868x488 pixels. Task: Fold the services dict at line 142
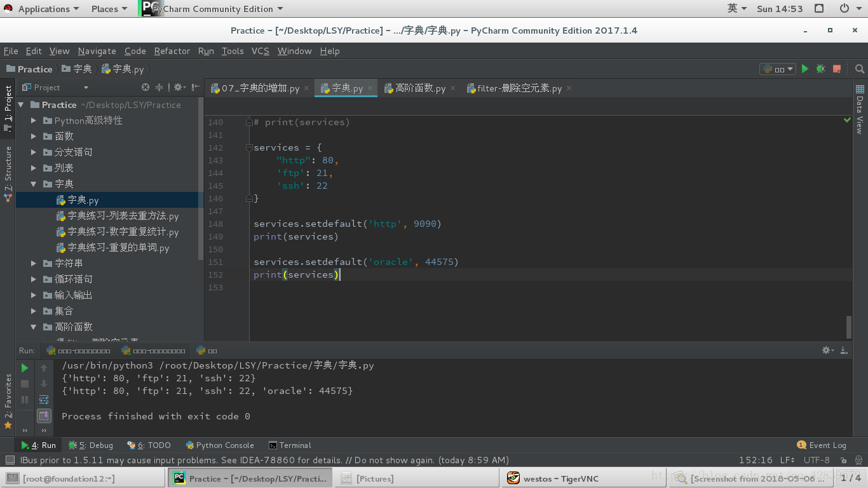pyautogui.click(x=249, y=147)
